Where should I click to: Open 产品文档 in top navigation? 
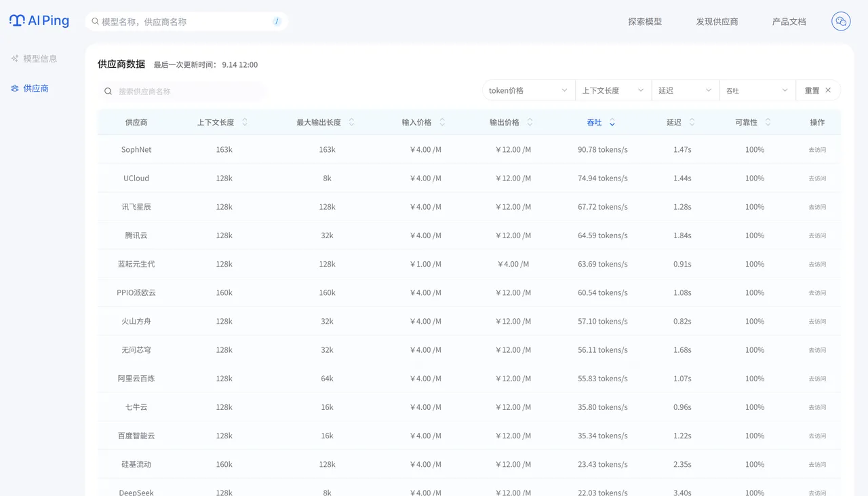pos(789,22)
